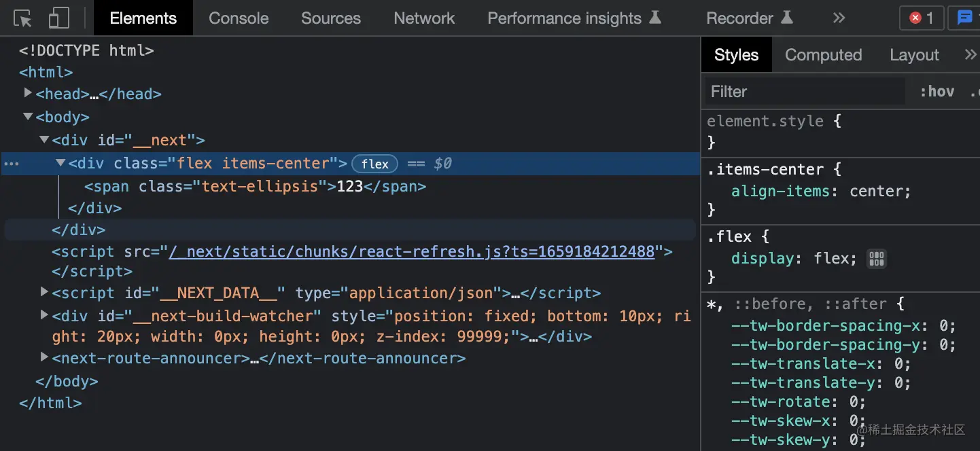980x451 pixels.
Task: Activate the inspect element picker icon
Action: point(22,18)
